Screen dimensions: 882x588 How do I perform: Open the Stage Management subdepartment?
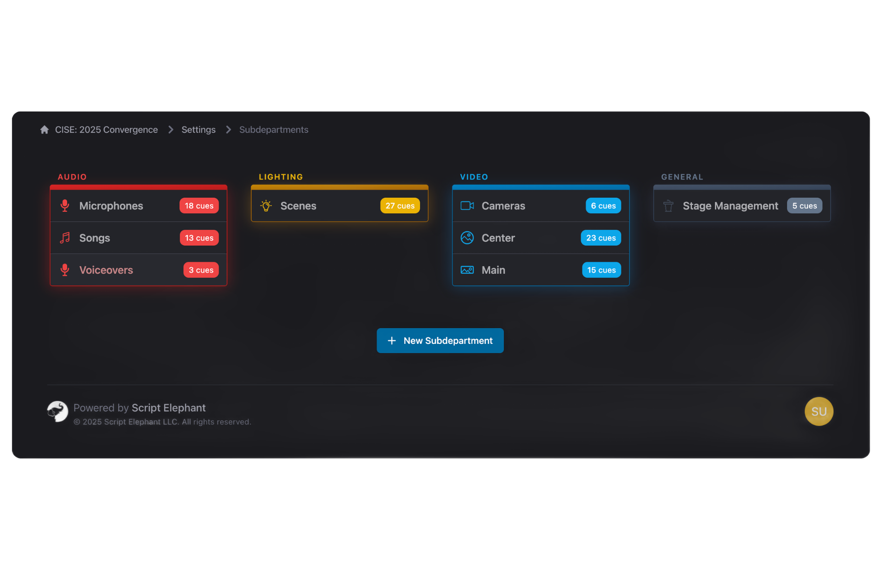[742, 206]
